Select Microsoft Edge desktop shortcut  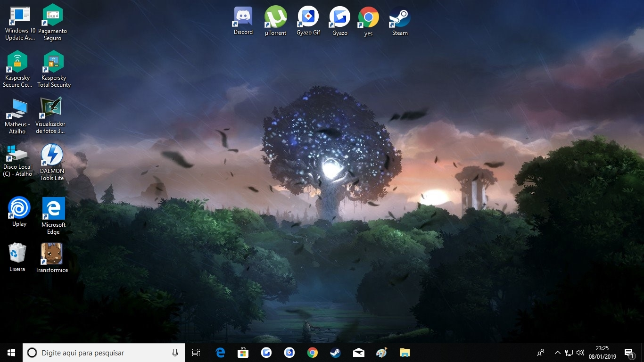[53, 215]
